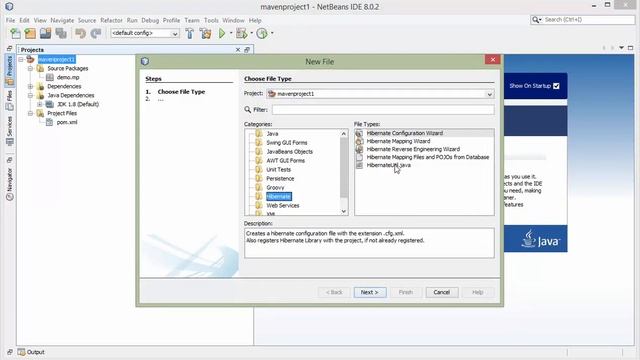The image size is (640, 360).
Task: Open the Window menu
Action: (x=233, y=20)
